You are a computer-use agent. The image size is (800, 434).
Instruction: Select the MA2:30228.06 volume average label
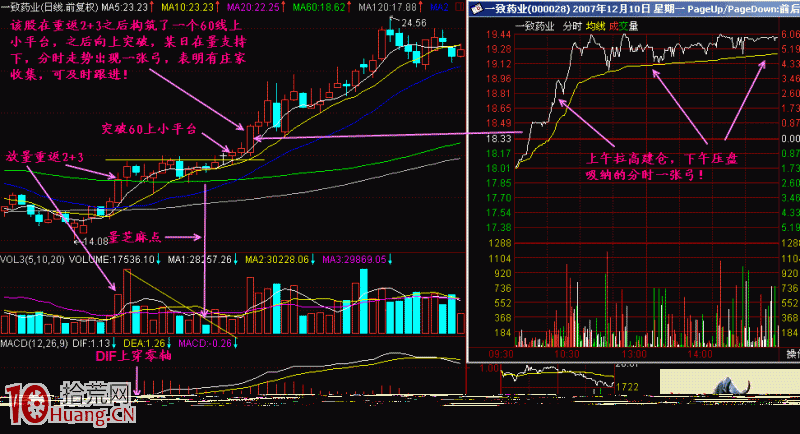pos(277,260)
